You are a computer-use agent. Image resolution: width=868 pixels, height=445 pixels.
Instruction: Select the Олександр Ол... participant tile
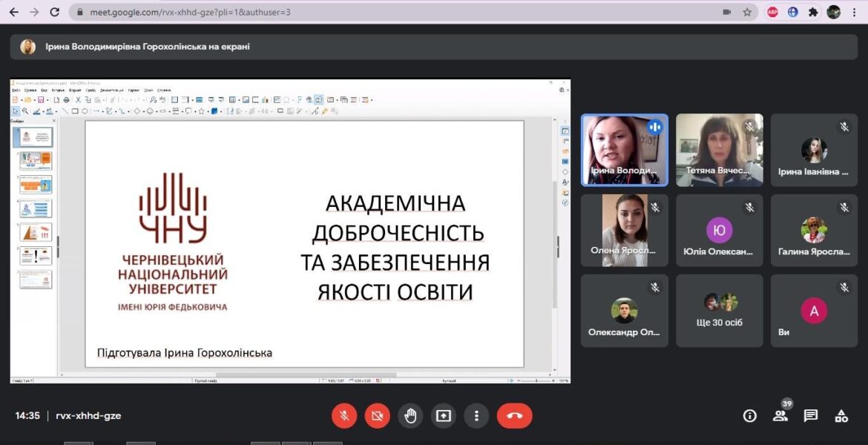[625, 311]
